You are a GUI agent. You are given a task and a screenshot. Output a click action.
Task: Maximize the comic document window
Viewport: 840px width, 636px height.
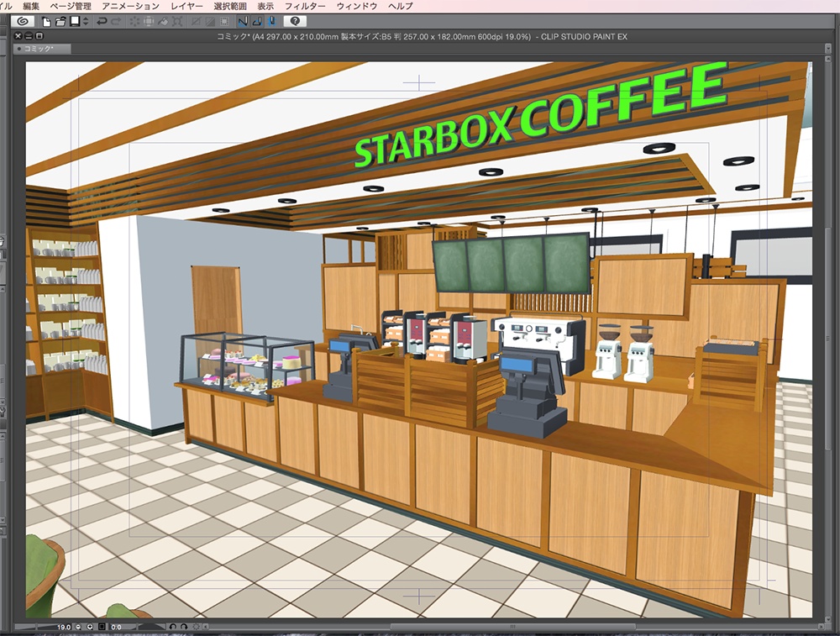point(39,36)
